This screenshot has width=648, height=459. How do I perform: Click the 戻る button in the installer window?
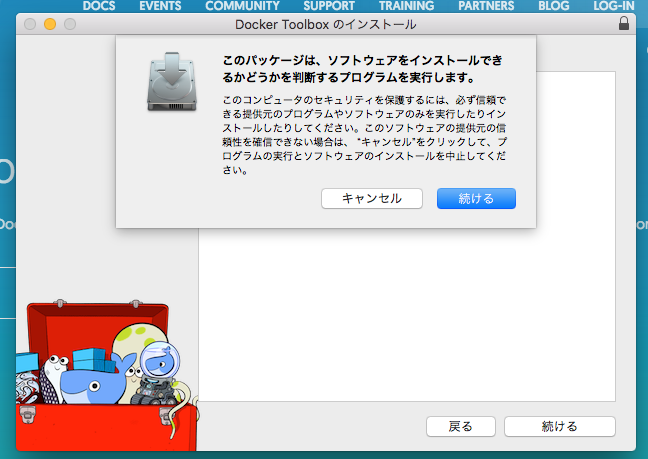point(461,426)
